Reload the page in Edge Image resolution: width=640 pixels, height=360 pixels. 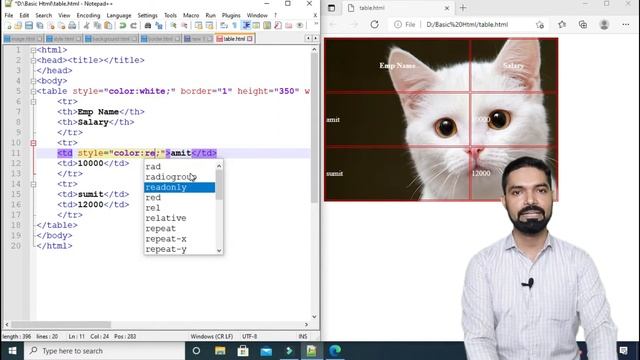(374, 24)
